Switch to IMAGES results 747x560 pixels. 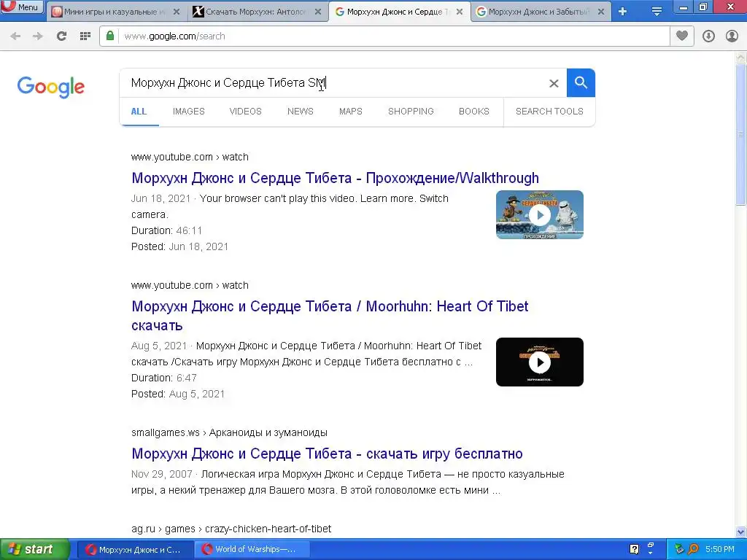pyautogui.click(x=189, y=112)
